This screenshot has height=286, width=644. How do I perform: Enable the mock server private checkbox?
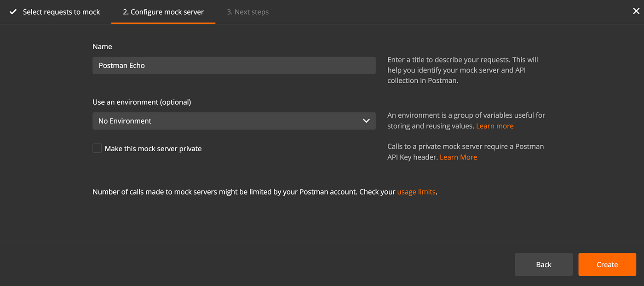click(x=97, y=148)
